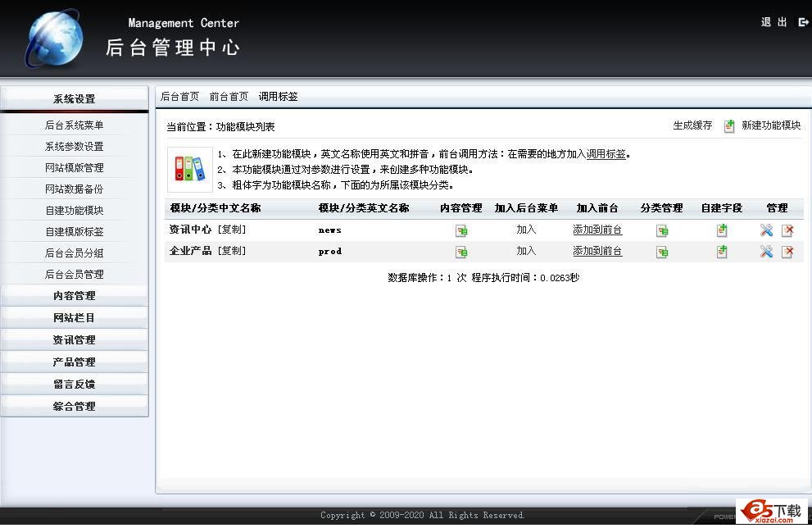Expand the 系统设置 sidebar section
The width and height of the screenshot is (812, 528).
click(x=74, y=98)
